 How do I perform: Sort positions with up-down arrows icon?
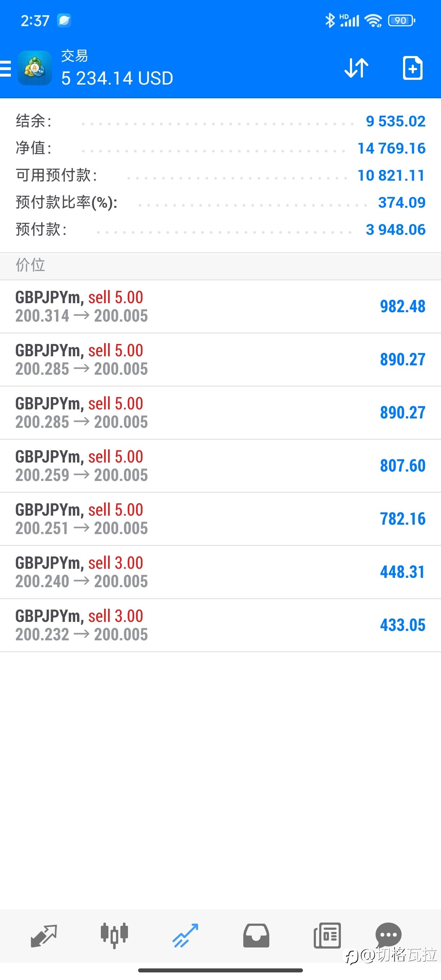pyautogui.click(x=356, y=68)
